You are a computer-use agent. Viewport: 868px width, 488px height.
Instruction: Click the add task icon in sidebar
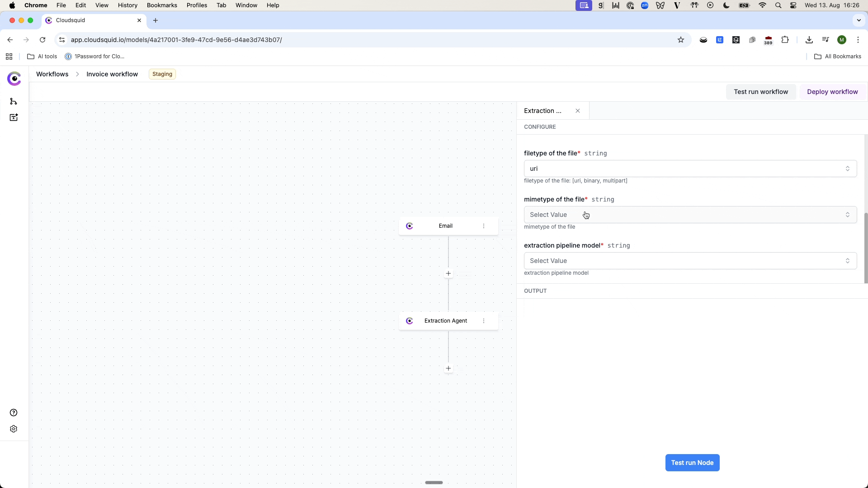[x=14, y=117]
